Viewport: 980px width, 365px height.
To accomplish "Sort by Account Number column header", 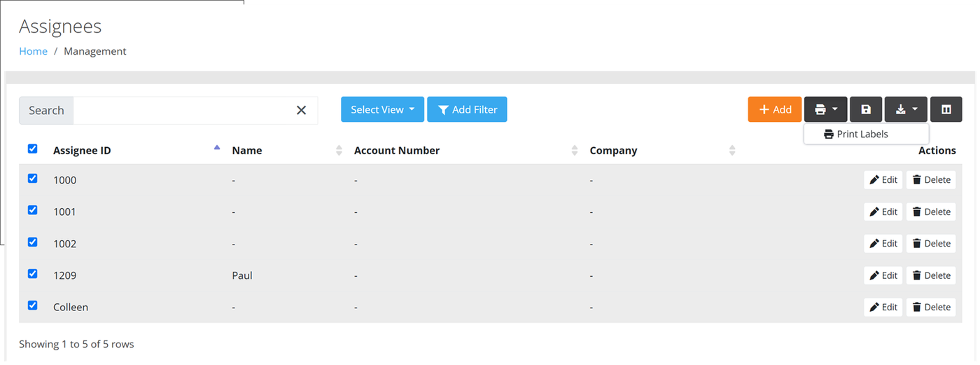I will tap(397, 150).
